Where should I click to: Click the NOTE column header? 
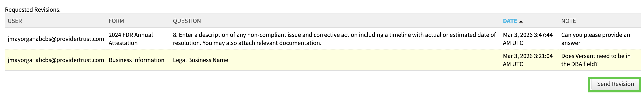tap(569, 21)
